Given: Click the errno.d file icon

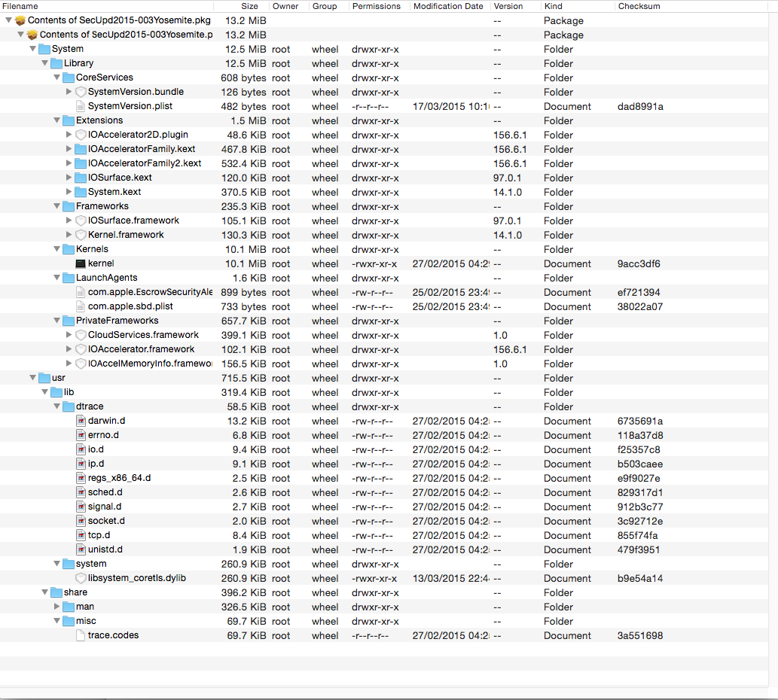Looking at the screenshot, I should pos(81,435).
